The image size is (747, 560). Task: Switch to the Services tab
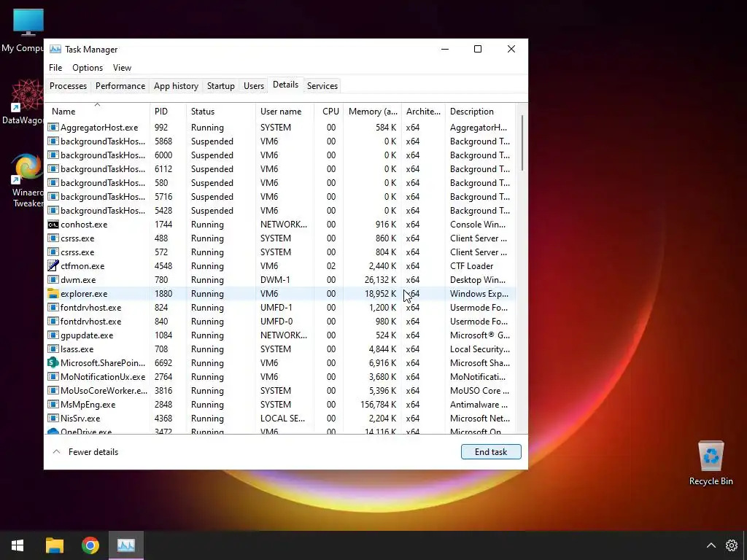322,86
